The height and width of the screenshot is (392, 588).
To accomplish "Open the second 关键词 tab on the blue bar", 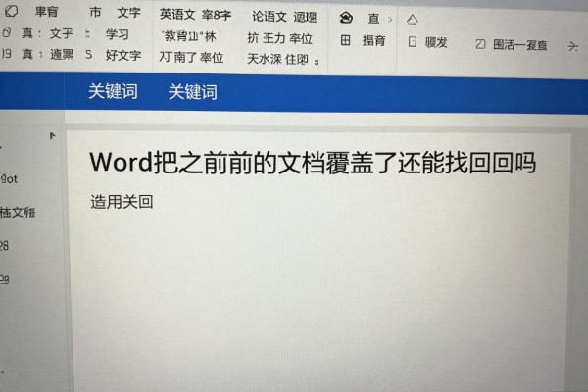I will click(192, 92).
